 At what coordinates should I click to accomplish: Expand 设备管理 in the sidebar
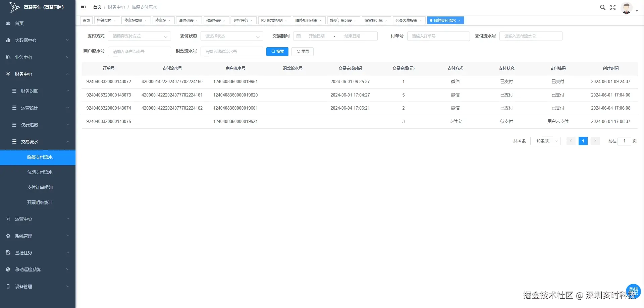38,287
